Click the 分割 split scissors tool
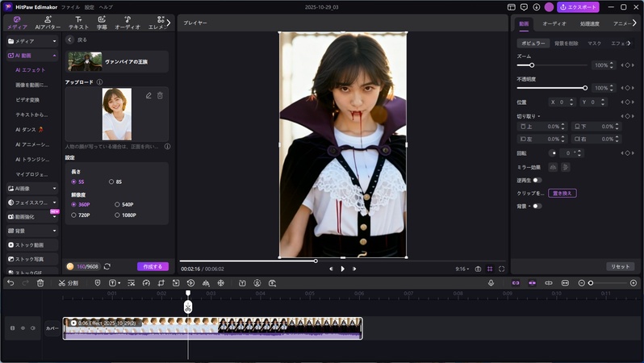The image size is (644, 363). pos(68,283)
